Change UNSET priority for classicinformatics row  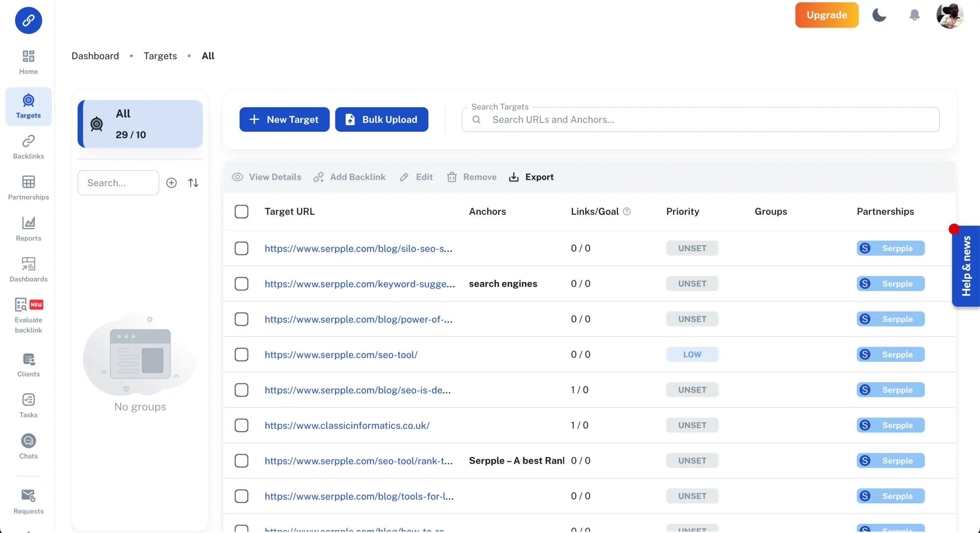pos(692,425)
